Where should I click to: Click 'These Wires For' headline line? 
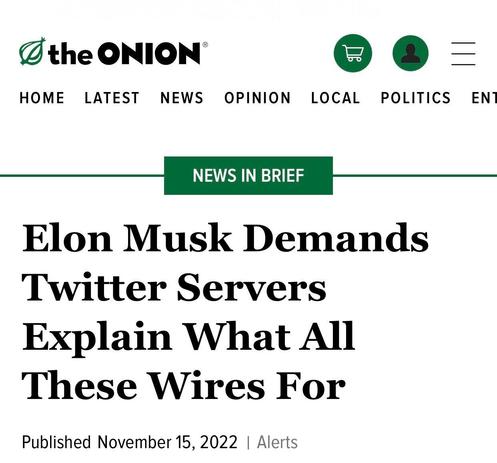pyautogui.click(x=184, y=386)
